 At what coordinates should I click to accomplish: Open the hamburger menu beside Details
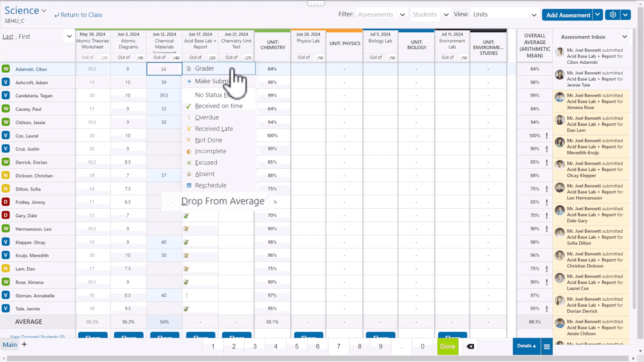click(x=547, y=346)
